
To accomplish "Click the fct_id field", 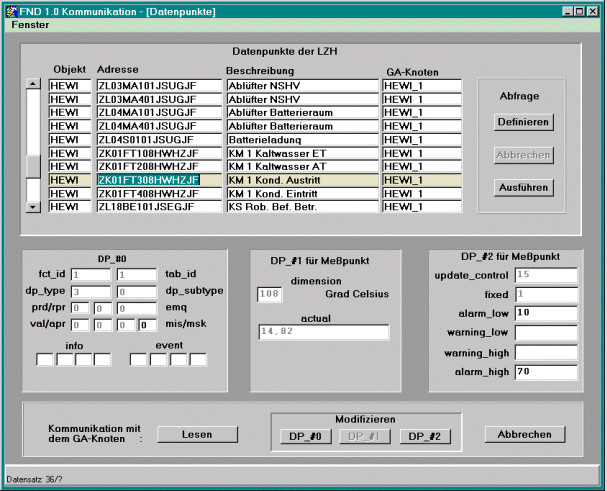I will [91, 275].
